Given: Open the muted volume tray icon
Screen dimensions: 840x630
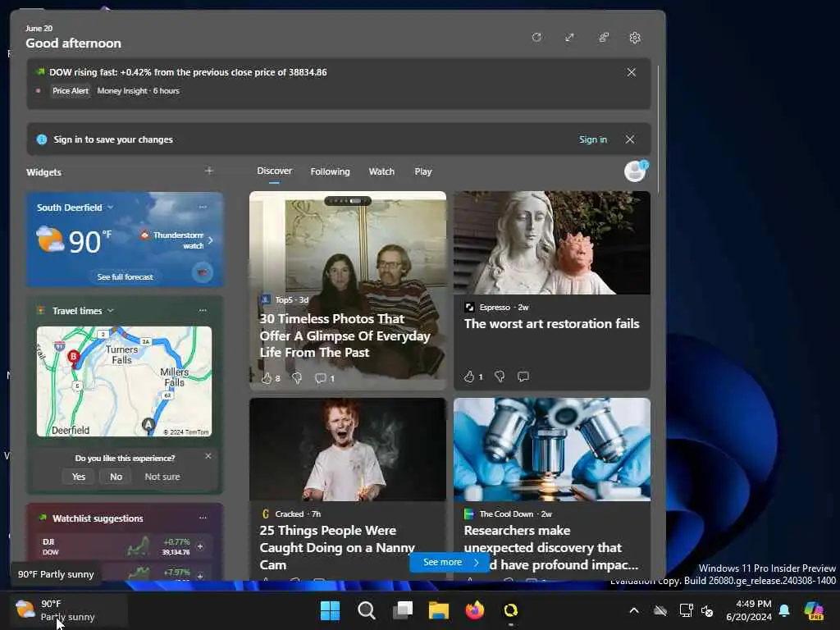Looking at the screenshot, I should coord(707,610).
